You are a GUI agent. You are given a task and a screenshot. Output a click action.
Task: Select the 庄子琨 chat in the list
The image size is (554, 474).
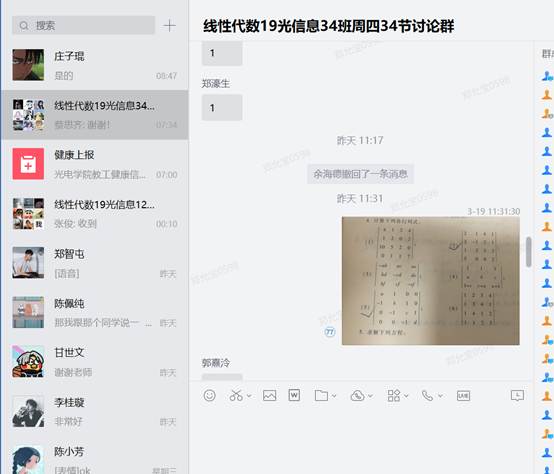point(95,65)
